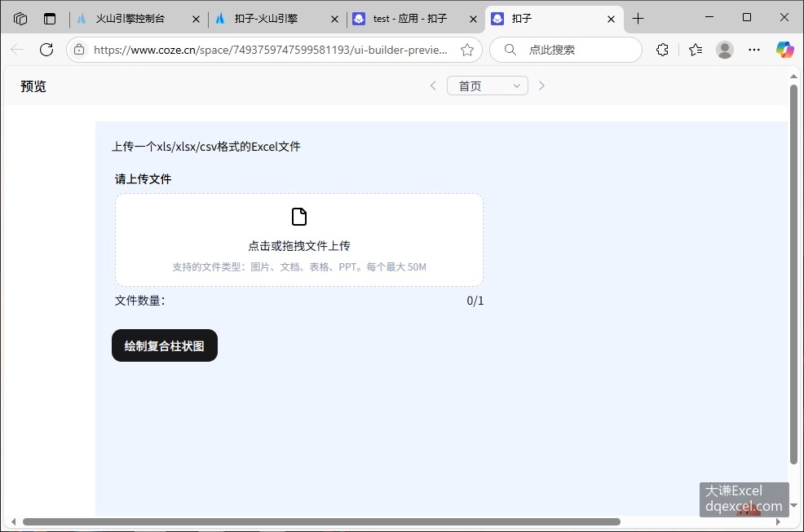Close the browser window
The height and width of the screenshot is (532, 804).
point(784,17)
